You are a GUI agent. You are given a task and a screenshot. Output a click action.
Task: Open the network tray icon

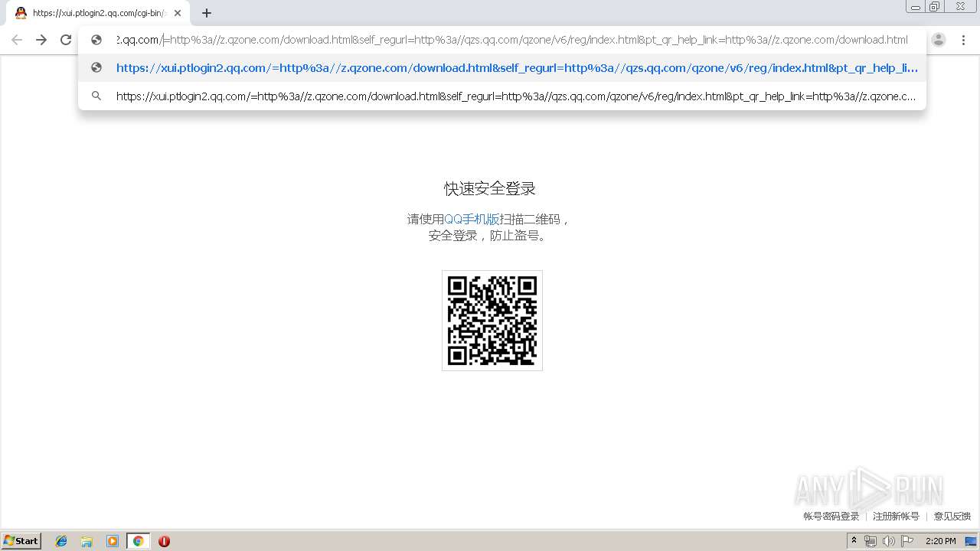[871, 541]
